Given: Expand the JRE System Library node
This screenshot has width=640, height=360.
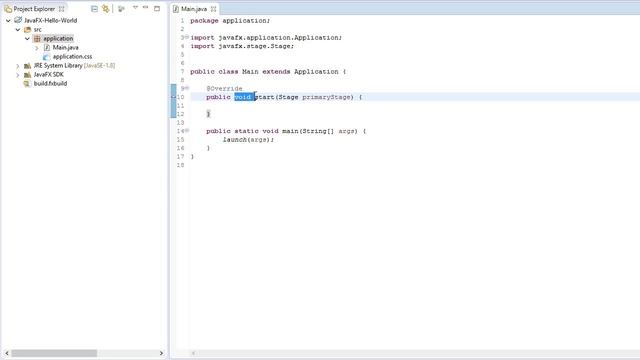Looking at the screenshot, I should tap(18, 66).
